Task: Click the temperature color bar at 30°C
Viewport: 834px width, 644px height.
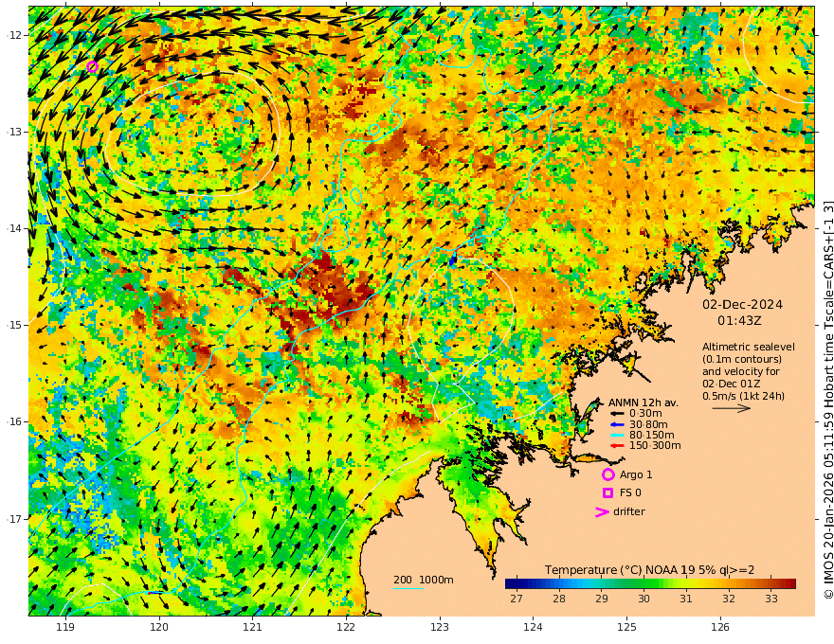Action: point(644,583)
